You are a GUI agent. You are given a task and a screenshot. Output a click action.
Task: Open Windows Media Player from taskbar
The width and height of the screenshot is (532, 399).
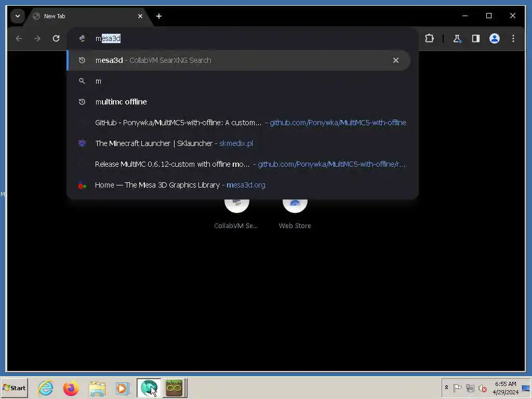tap(122, 388)
